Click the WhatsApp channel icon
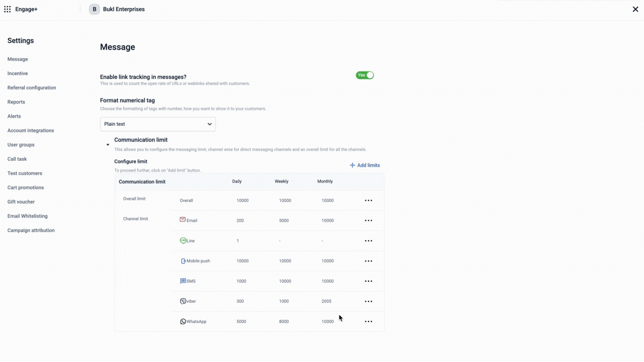This screenshot has height=362, width=644. pyautogui.click(x=183, y=321)
